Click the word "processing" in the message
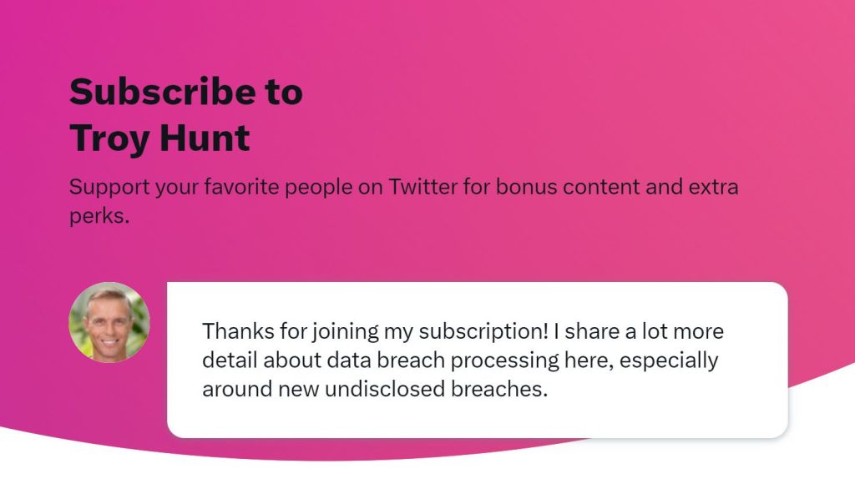Viewport: 855px width, 504px height. click(505, 360)
